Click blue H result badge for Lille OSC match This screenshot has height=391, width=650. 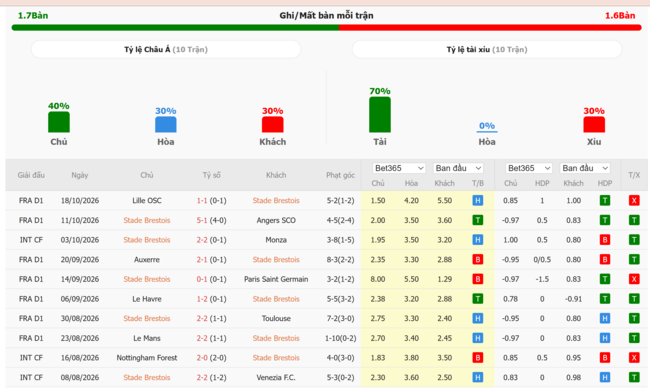pos(478,201)
